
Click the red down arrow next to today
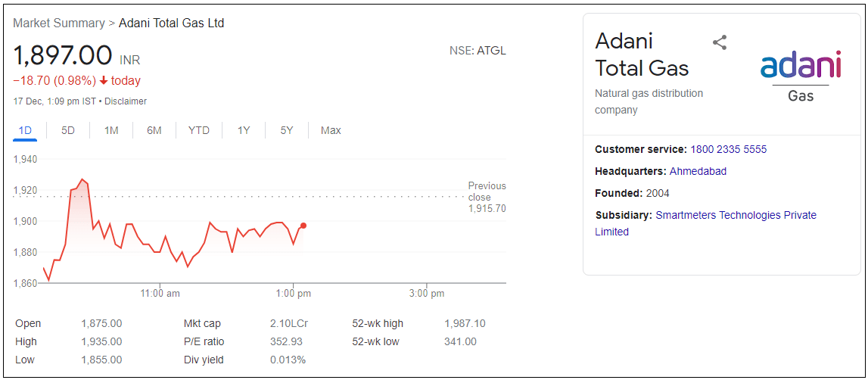(x=104, y=81)
